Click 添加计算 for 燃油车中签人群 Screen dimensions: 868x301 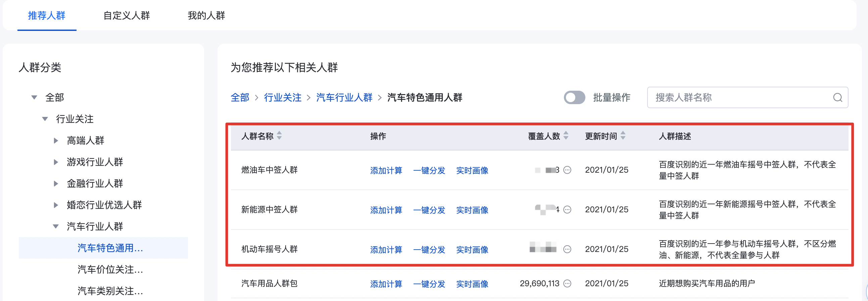(386, 171)
